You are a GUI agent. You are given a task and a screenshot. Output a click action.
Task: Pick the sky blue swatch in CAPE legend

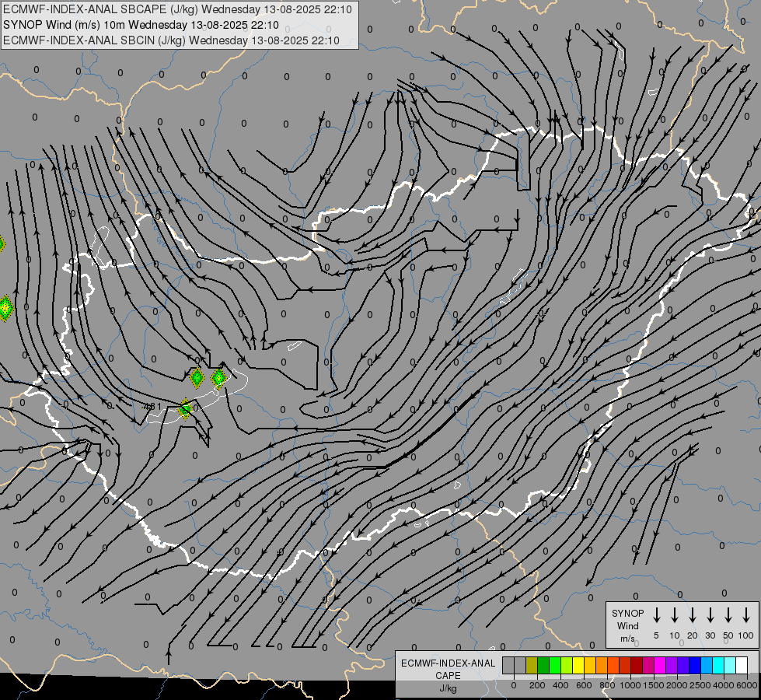[x=707, y=665]
